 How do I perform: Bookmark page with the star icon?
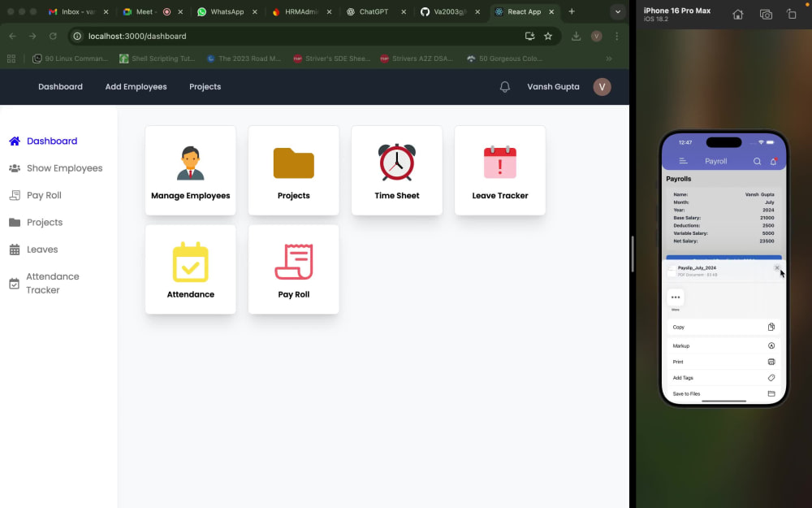(x=548, y=37)
